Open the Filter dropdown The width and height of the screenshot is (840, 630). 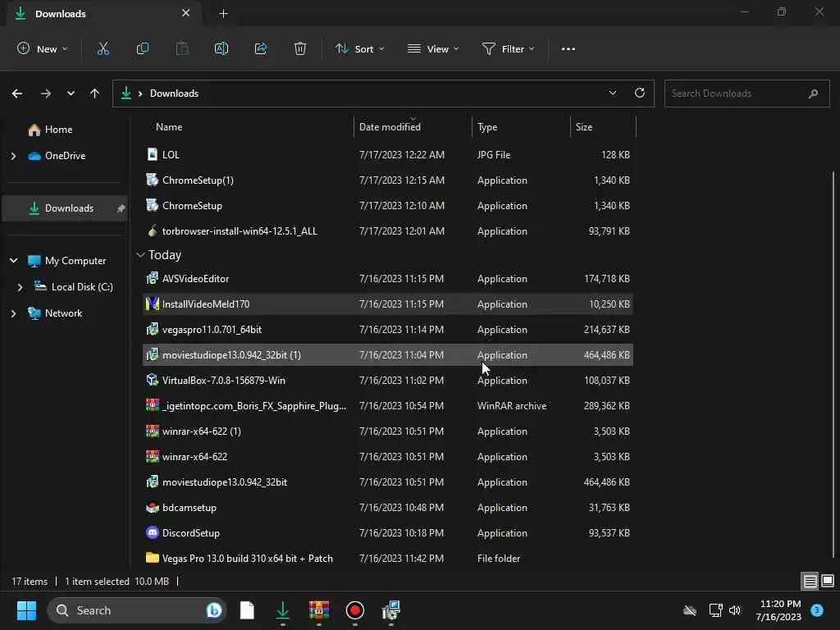point(509,48)
